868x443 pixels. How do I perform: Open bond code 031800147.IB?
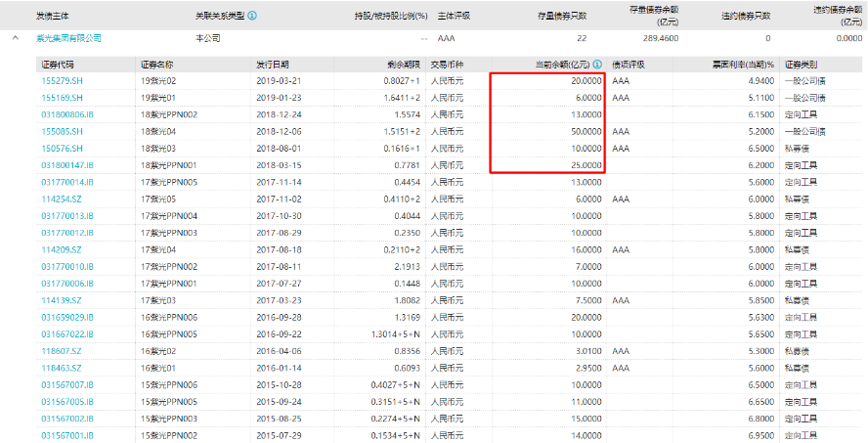(x=67, y=165)
